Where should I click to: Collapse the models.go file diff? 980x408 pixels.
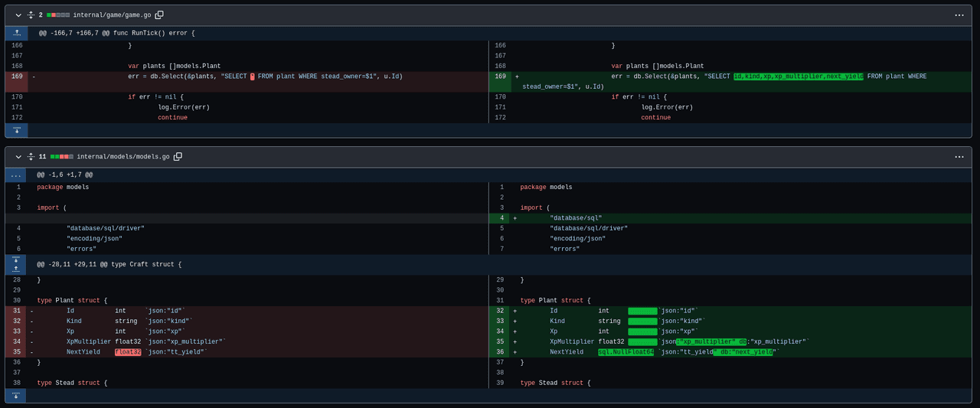point(18,156)
